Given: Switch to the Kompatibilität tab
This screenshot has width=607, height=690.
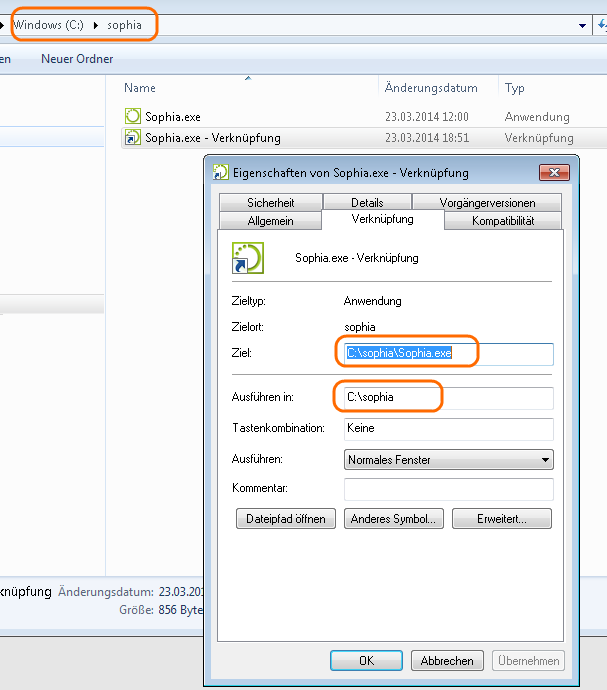Looking at the screenshot, I should 503,220.
